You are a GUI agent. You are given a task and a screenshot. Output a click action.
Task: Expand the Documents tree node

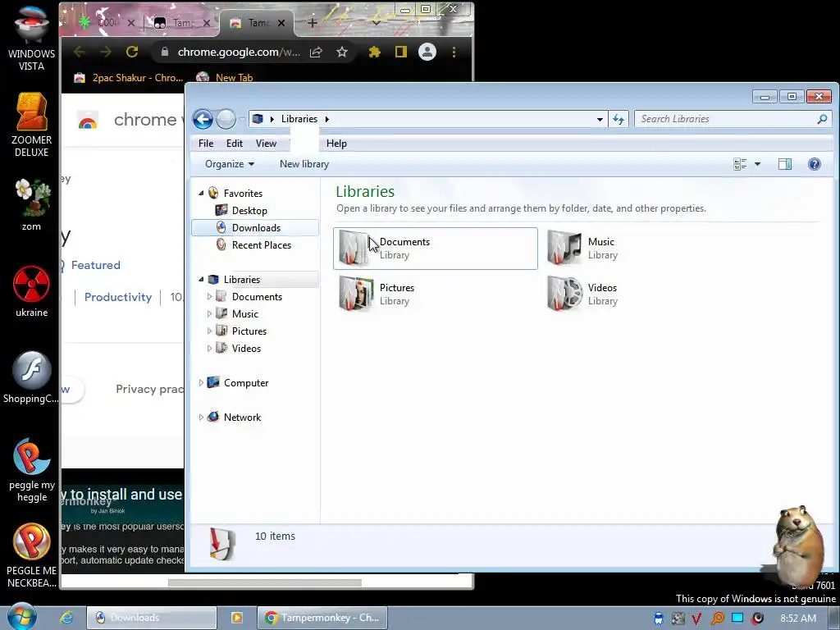pyautogui.click(x=209, y=297)
